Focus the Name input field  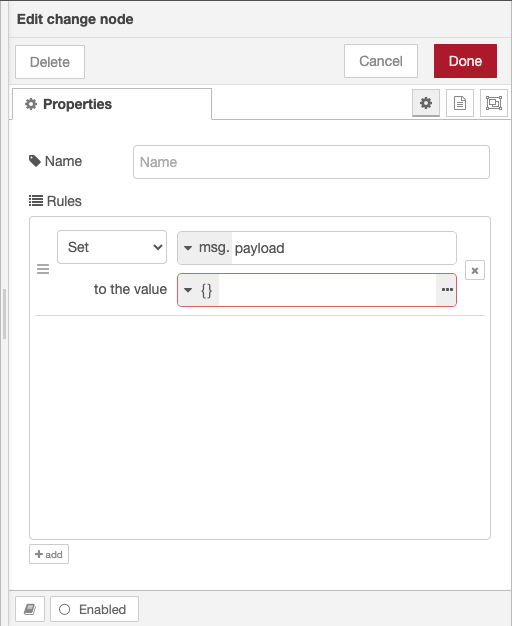click(x=311, y=162)
